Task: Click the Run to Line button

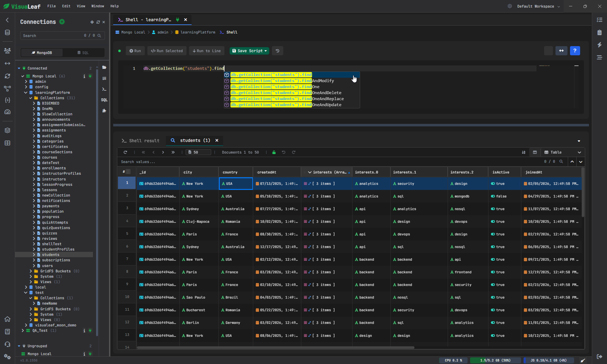Action: coord(207,51)
